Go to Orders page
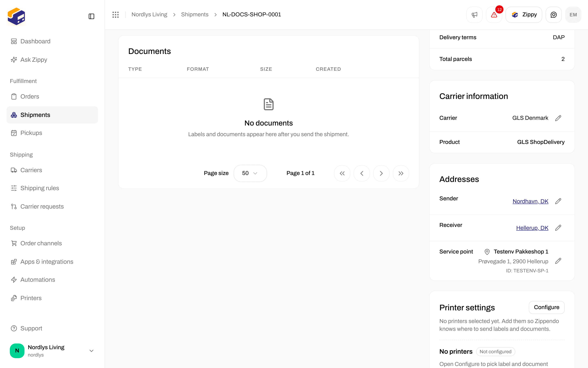This screenshot has width=588, height=368. (x=52, y=97)
